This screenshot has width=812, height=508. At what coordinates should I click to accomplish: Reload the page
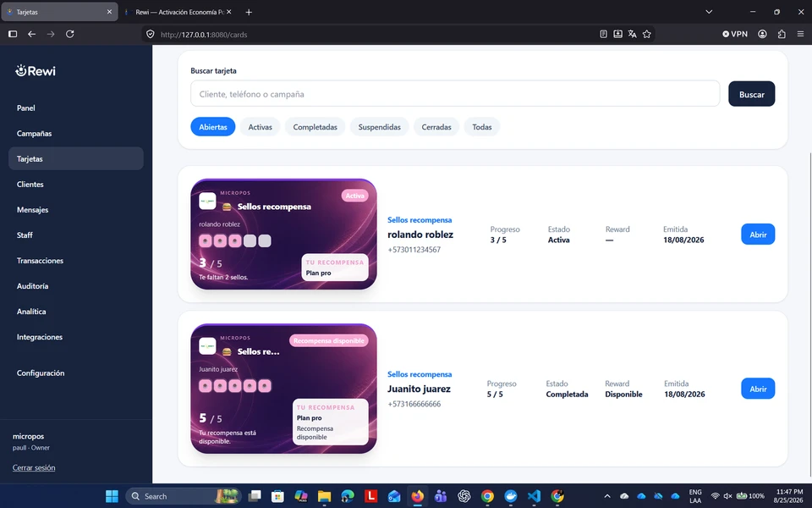point(70,34)
